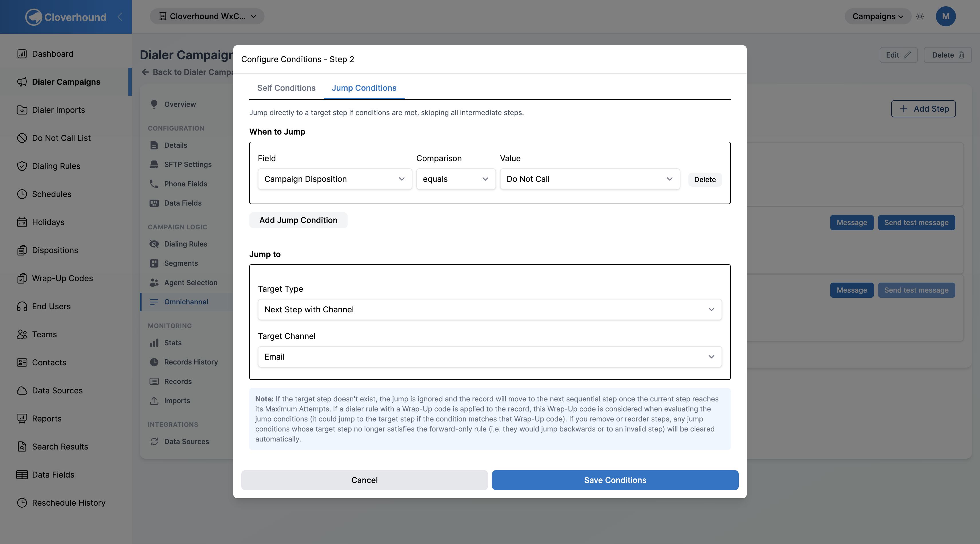This screenshot has height=544, width=980.
Task: Click the Reschedule History clock icon
Action: point(22,502)
